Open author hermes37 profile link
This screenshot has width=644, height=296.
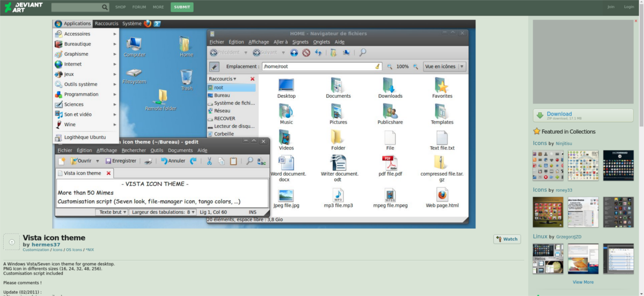46,244
